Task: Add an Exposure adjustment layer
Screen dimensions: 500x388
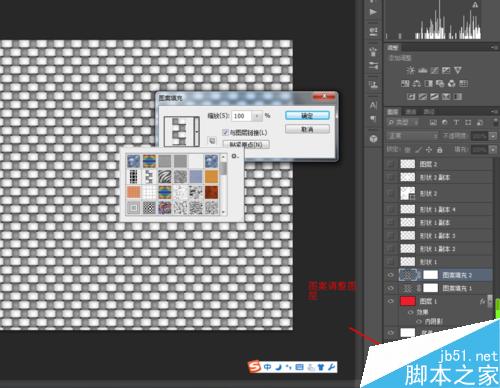Action: click(x=446, y=70)
